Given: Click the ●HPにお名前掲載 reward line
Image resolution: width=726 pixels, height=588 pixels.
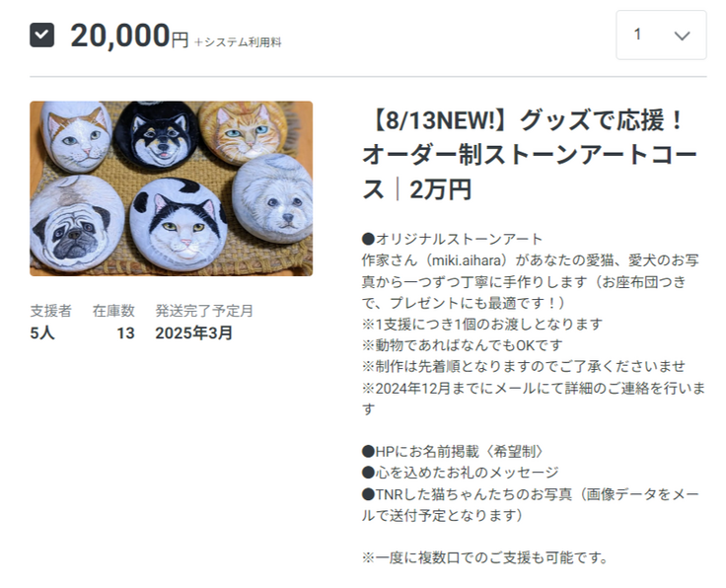Looking at the screenshot, I should 453,452.
